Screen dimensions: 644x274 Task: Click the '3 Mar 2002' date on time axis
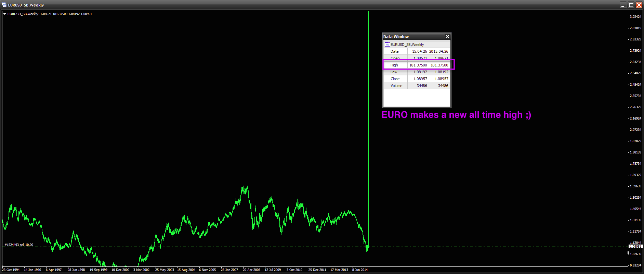141,270
